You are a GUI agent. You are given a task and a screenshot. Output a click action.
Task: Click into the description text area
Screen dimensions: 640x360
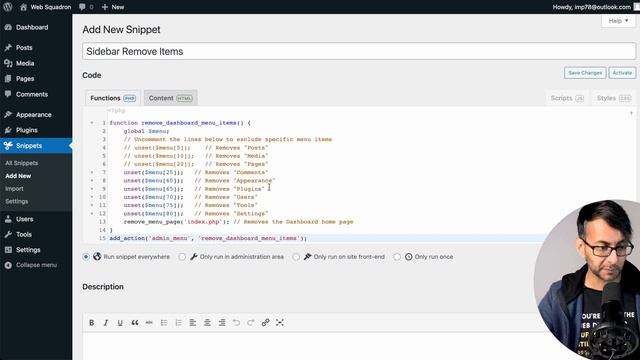pyautogui.click(x=310, y=346)
